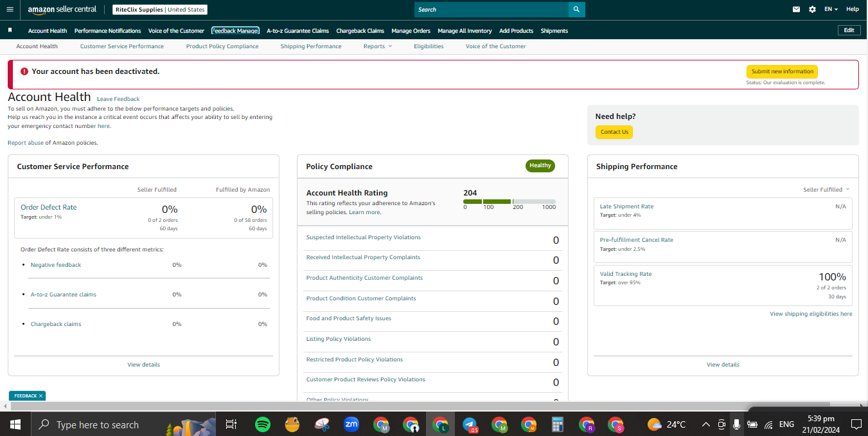Click the battery tray icon
This screenshot has width=868, height=436.
(x=752, y=424)
